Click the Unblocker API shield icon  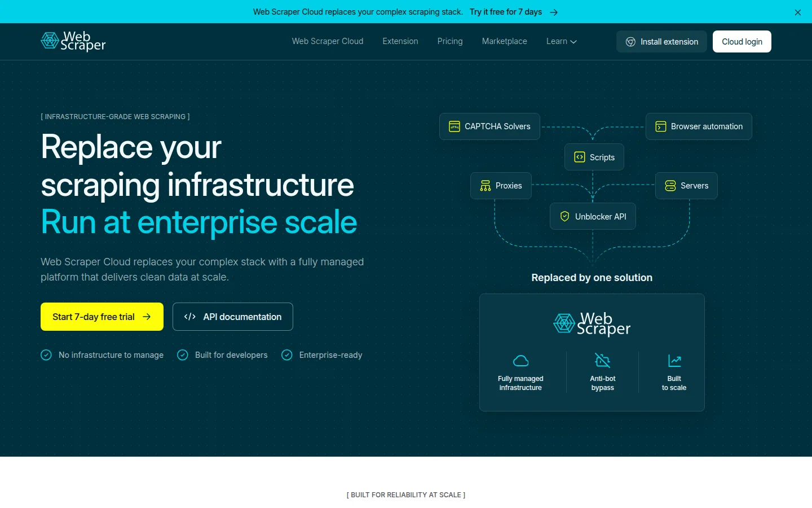(564, 216)
